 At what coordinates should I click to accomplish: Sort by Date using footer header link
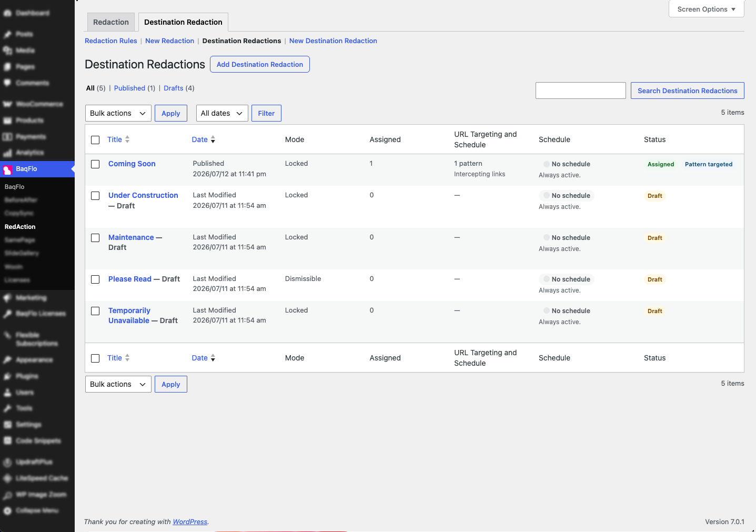[x=204, y=358]
